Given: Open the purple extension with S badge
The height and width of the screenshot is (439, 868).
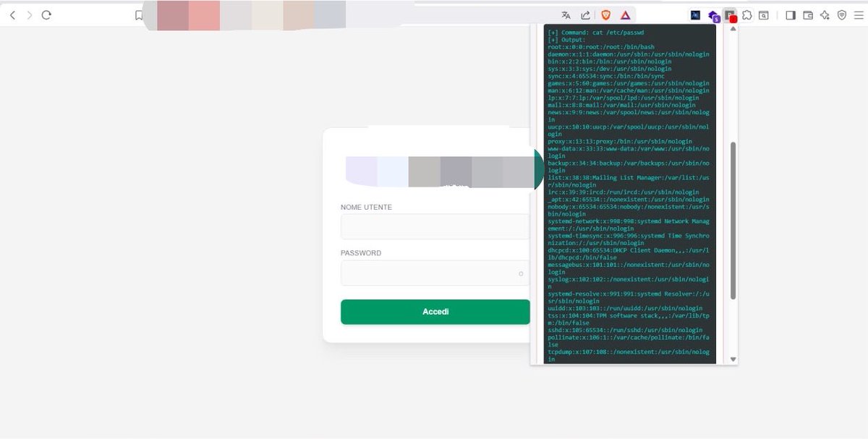Looking at the screenshot, I should 714,15.
